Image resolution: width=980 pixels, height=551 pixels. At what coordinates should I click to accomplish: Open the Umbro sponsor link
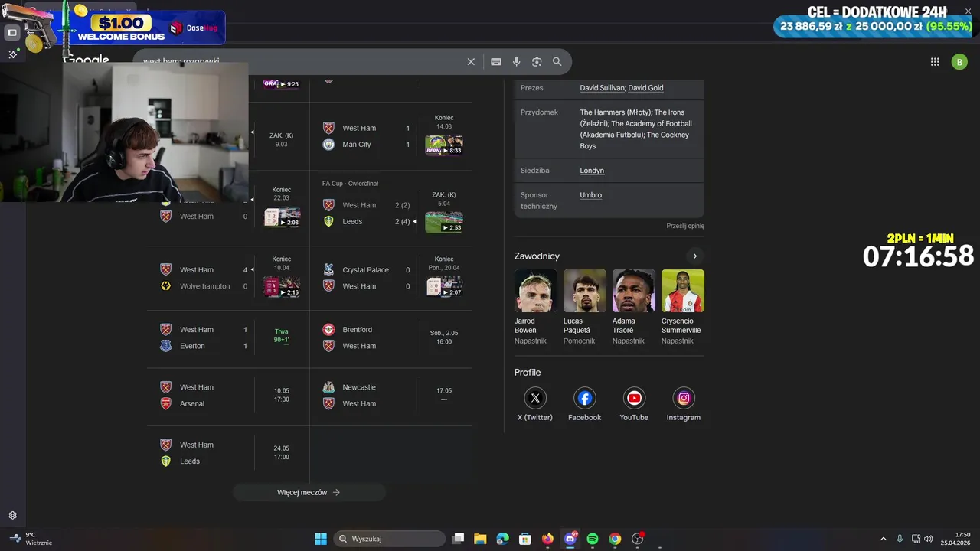coord(590,195)
